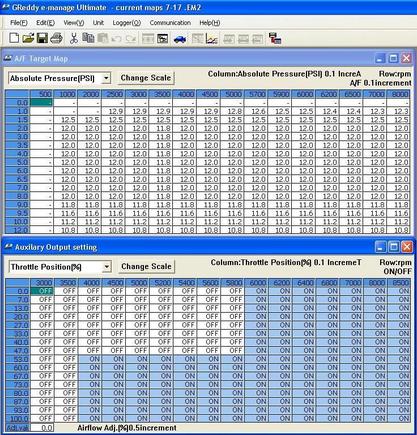Select the 8500 rpm column header

400,283
